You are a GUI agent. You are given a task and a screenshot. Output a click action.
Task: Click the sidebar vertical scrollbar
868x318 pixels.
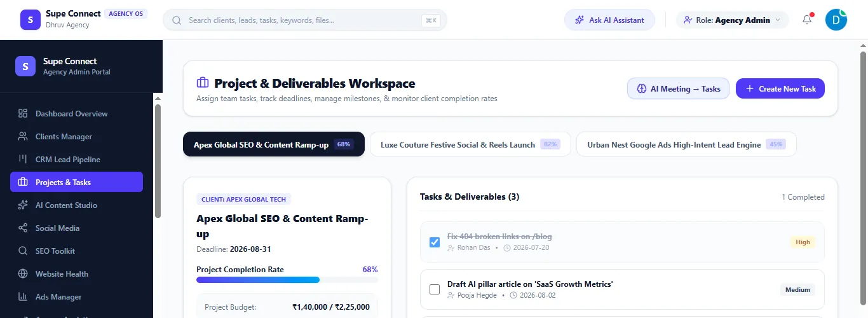158,162
